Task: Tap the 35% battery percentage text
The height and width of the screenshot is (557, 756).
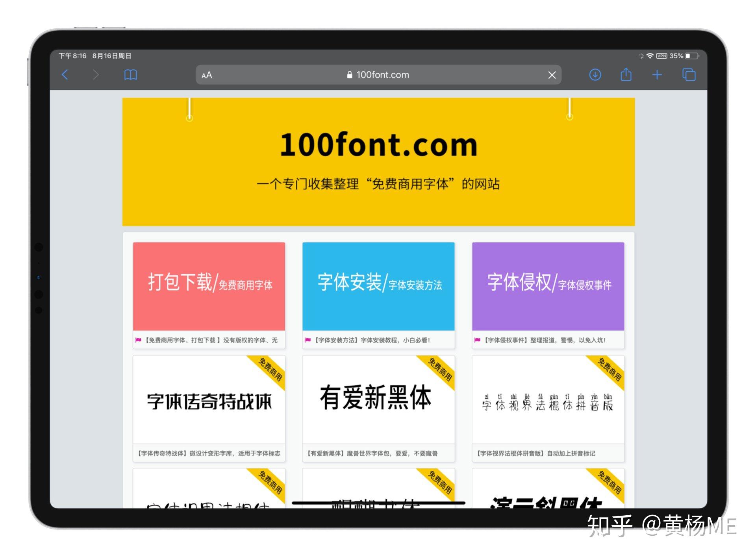Action: (676, 56)
